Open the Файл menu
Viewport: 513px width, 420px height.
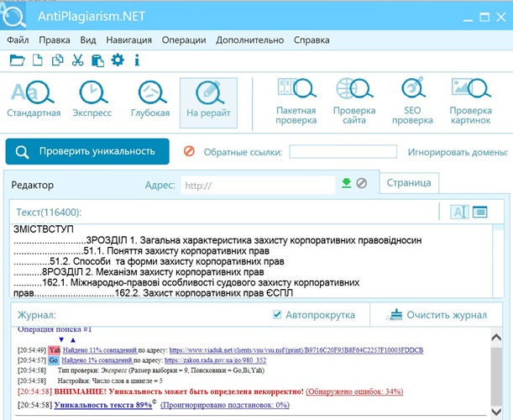coord(18,40)
